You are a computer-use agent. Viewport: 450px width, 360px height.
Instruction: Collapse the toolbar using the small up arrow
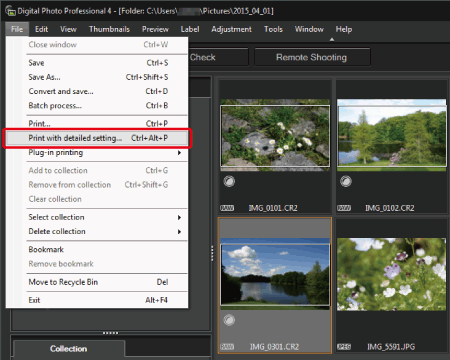(332, 39)
